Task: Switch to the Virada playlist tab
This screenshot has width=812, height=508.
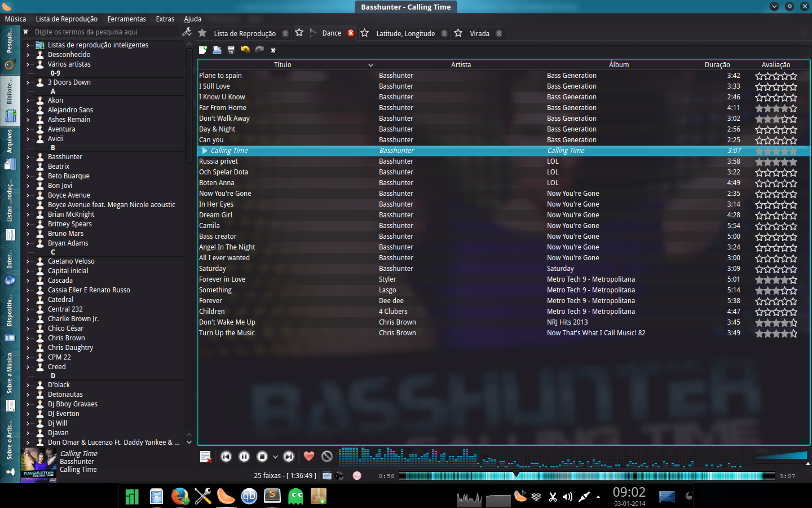Action: [x=479, y=33]
